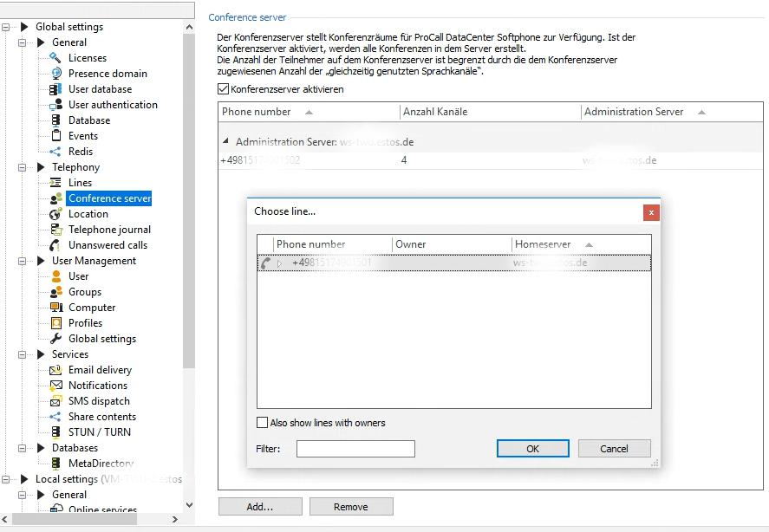Disable the Konferenzserver aktivieren checkbox
The height and width of the screenshot is (532, 769).
coord(224,89)
